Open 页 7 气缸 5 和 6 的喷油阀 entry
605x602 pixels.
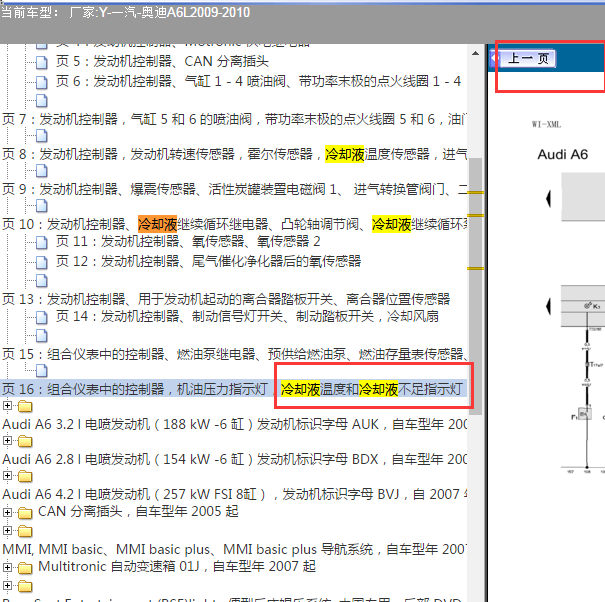pos(234,119)
